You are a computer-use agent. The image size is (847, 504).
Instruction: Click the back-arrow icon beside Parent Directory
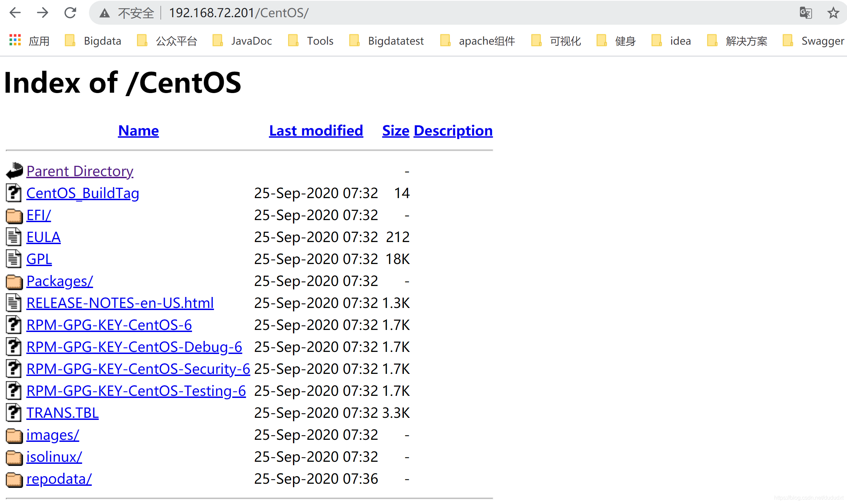pyautogui.click(x=14, y=171)
